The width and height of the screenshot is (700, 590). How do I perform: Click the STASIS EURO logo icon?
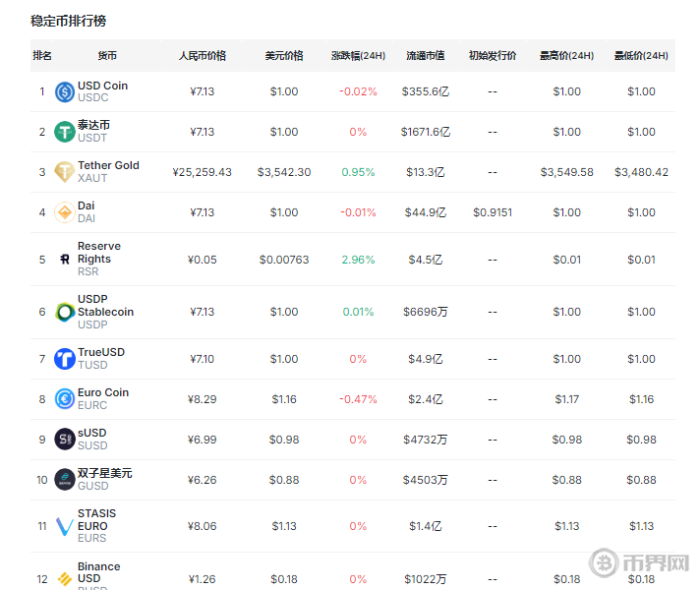pyautogui.click(x=65, y=526)
